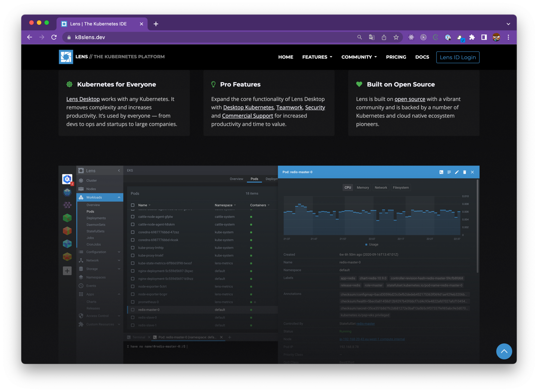Select checkbox for coredns-6987776bbd-47zsz

point(133,232)
